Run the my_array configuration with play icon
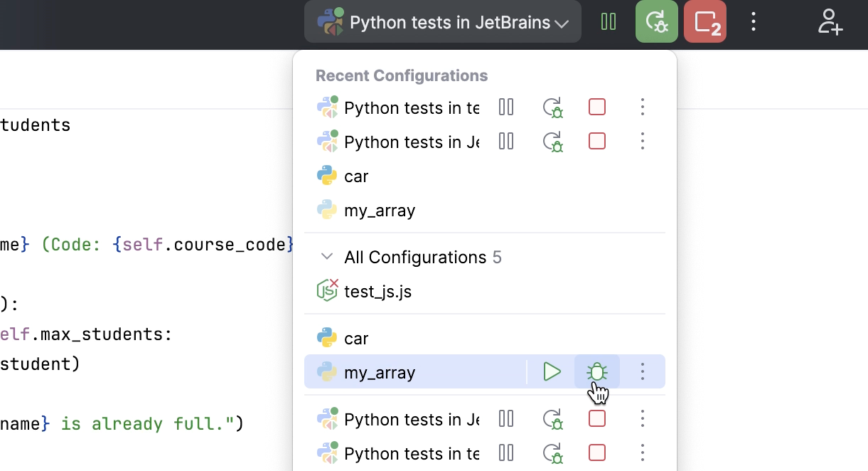 click(552, 371)
